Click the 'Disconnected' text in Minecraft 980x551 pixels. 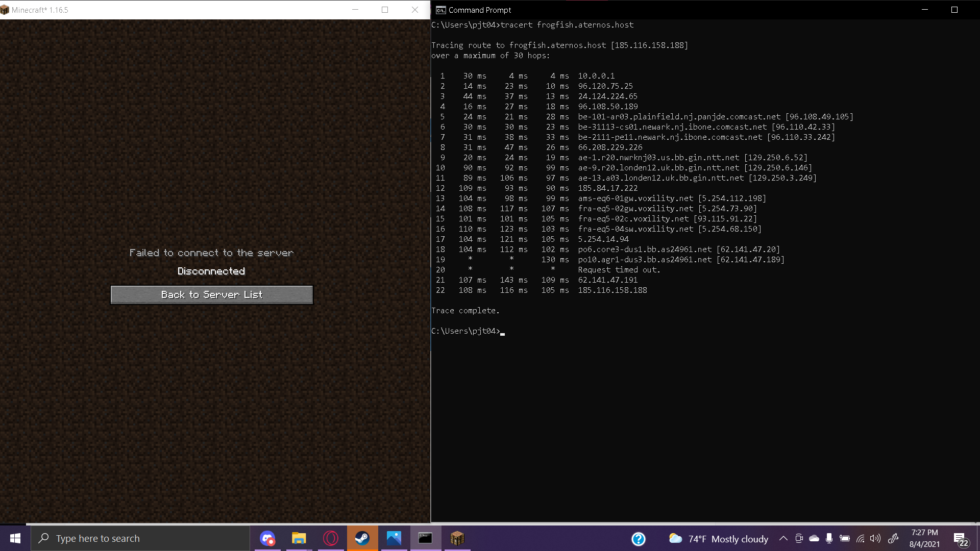[211, 271]
